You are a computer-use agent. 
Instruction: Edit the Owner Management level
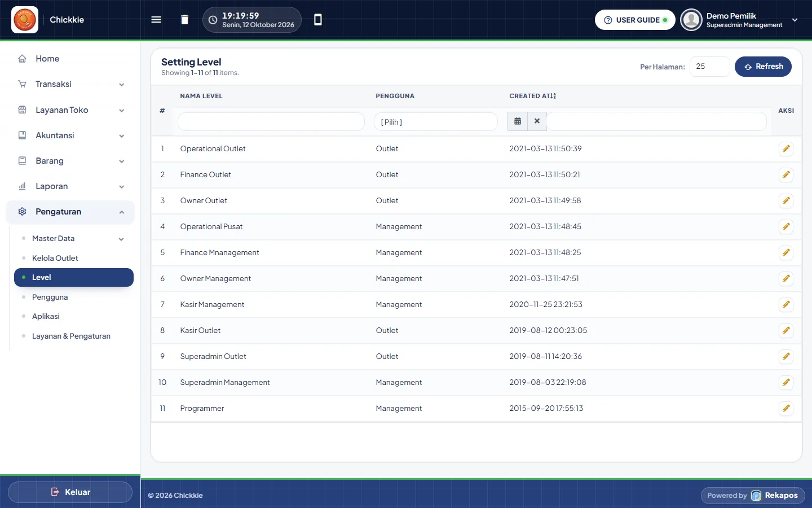click(x=786, y=279)
